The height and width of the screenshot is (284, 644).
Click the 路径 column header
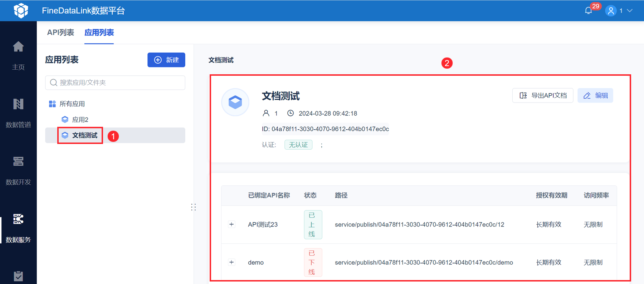pos(341,195)
